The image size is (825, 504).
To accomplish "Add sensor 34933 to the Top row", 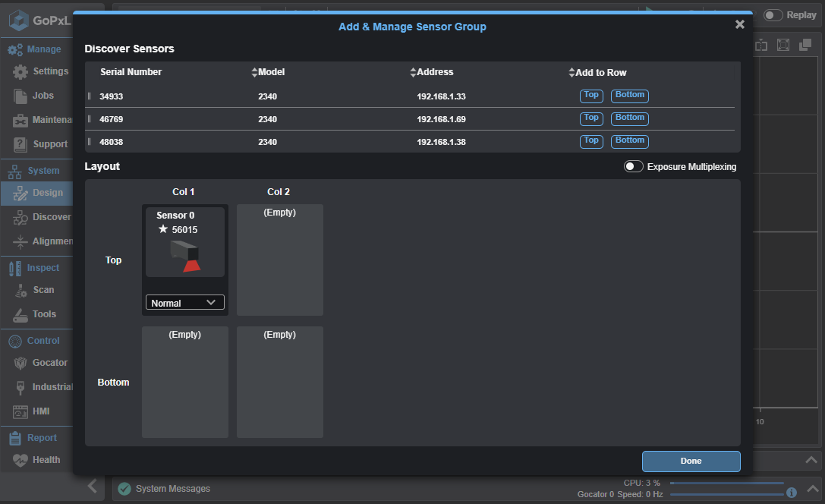I will (x=591, y=96).
